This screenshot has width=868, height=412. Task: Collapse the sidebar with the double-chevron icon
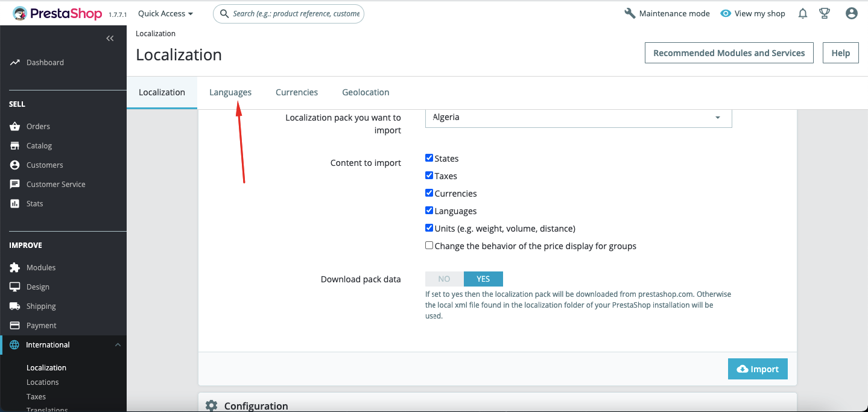(x=110, y=39)
